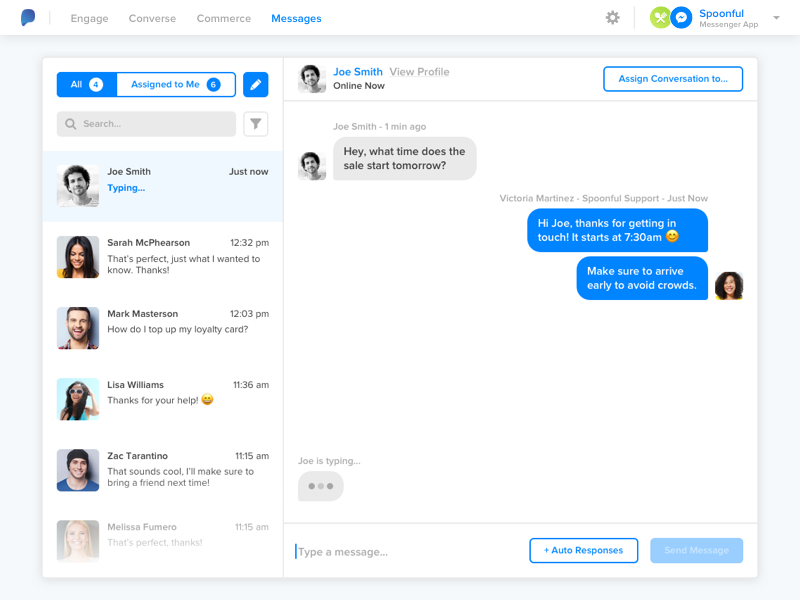Viewport: 800px width, 600px height.
Task: Click the blue Messenger icon next to Spoonful
Action: [x=681, y=18]
